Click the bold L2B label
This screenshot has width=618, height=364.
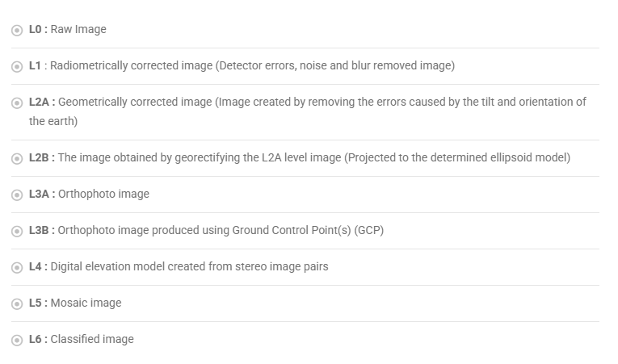click(41, 158)
